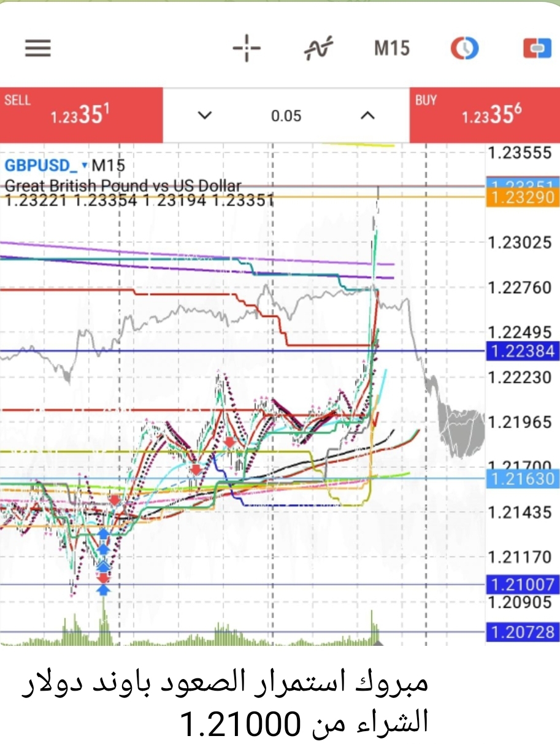The height and width of the screenshot is (744, 560).
Task: Increase trade volume with up chevron
Action: point(367,115)
